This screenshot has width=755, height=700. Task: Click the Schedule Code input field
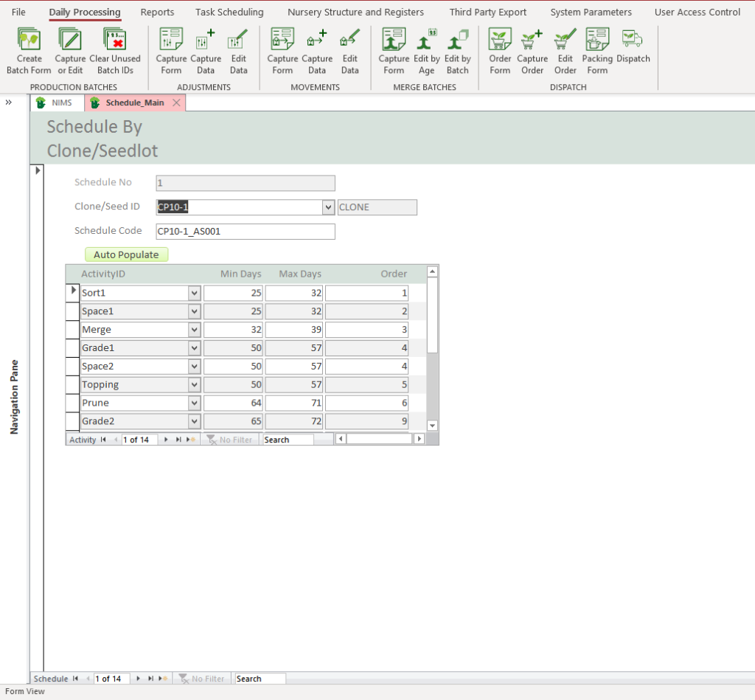245,232
